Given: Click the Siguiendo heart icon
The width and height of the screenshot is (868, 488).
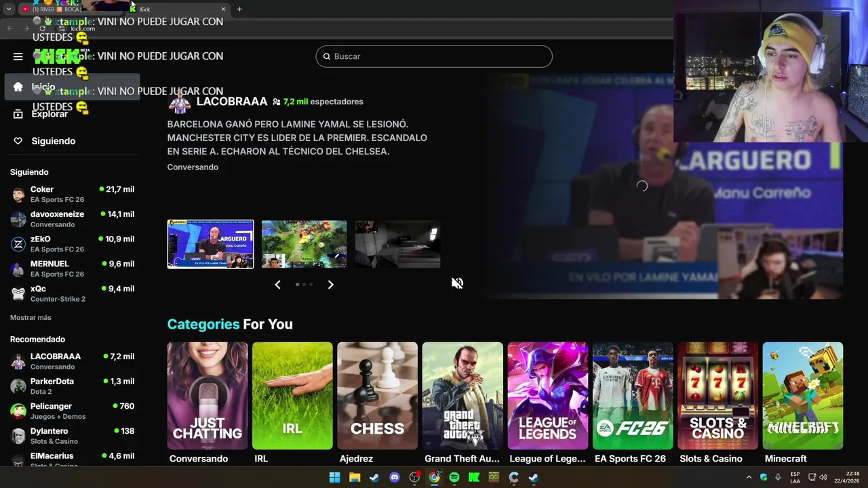Looking at the screenshot, I should (x=18, y=141).
